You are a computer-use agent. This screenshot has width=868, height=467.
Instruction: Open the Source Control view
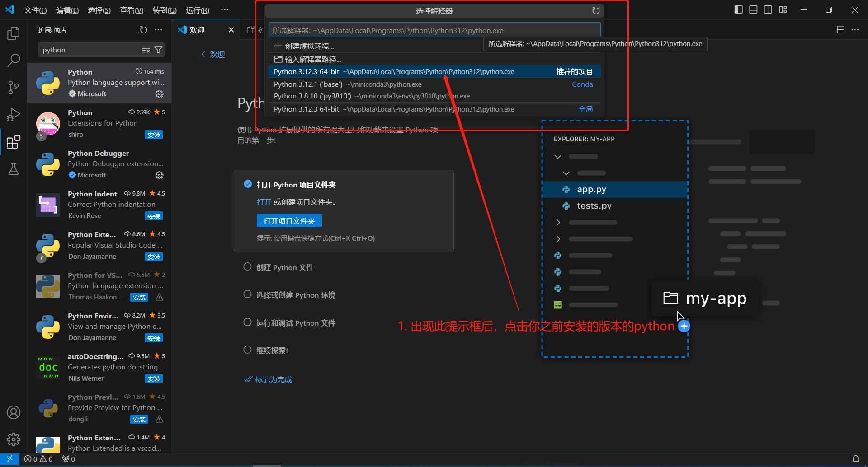tap(14, 88)
